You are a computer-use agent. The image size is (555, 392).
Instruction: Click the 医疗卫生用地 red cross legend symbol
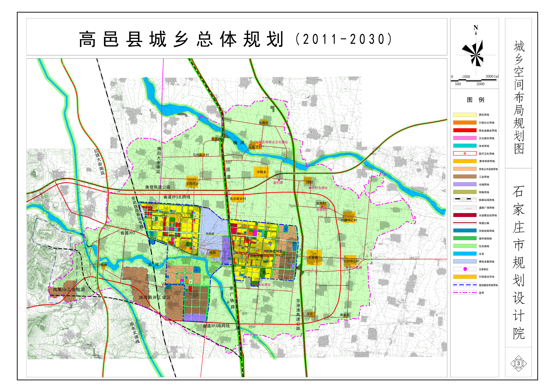click(465, 153)
